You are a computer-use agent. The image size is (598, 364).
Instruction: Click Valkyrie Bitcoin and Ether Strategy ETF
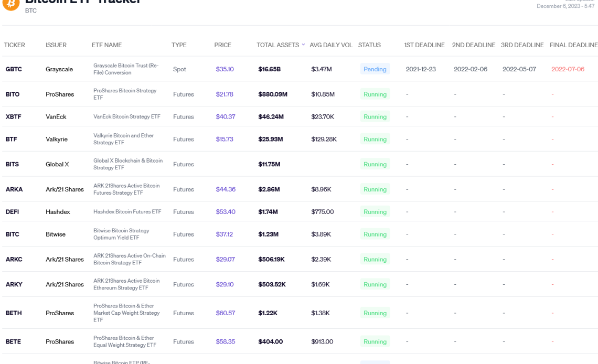pyautogui.click(x=124, y=139)
